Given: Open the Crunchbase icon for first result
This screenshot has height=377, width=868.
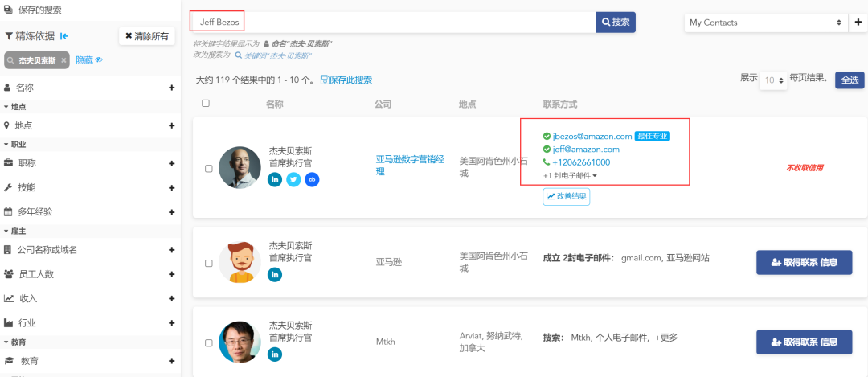Looking at the screenshot, I should pyautogui.click(x=312, y=180).
